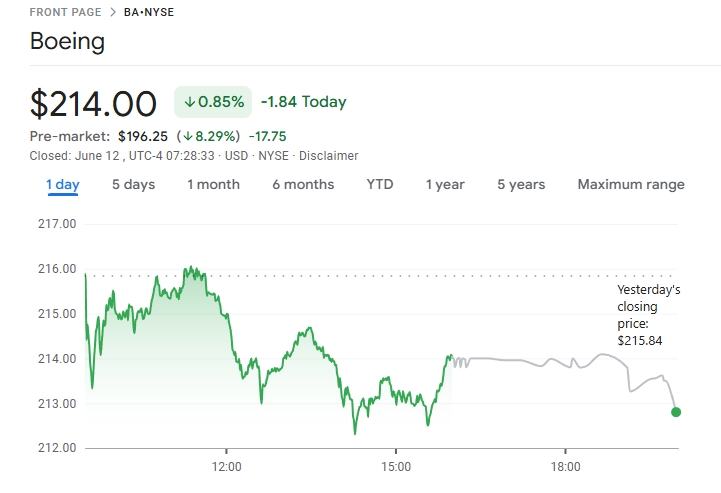
Task: Select the 1 day range tab
Action: (x=63, y=184)
